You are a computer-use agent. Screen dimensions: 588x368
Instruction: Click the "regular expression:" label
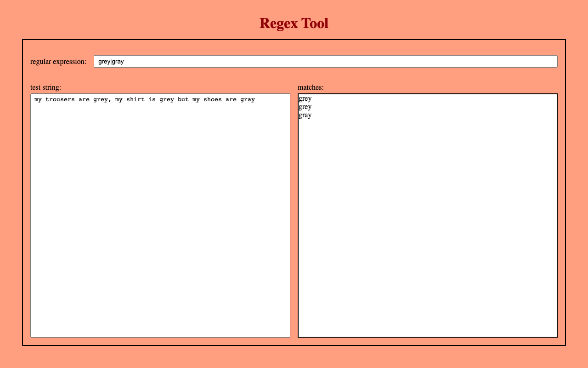tap(58, 62)
